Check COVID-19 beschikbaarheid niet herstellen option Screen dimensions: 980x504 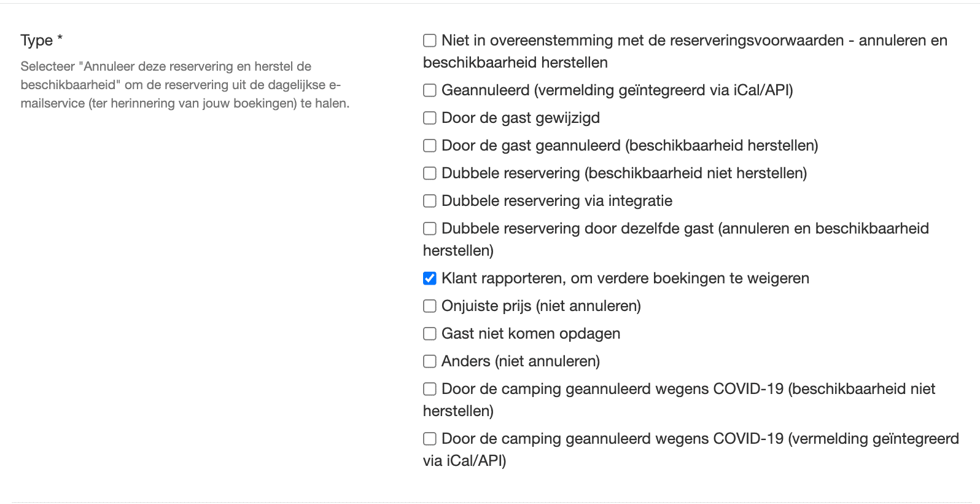click(x=430, y=389)
